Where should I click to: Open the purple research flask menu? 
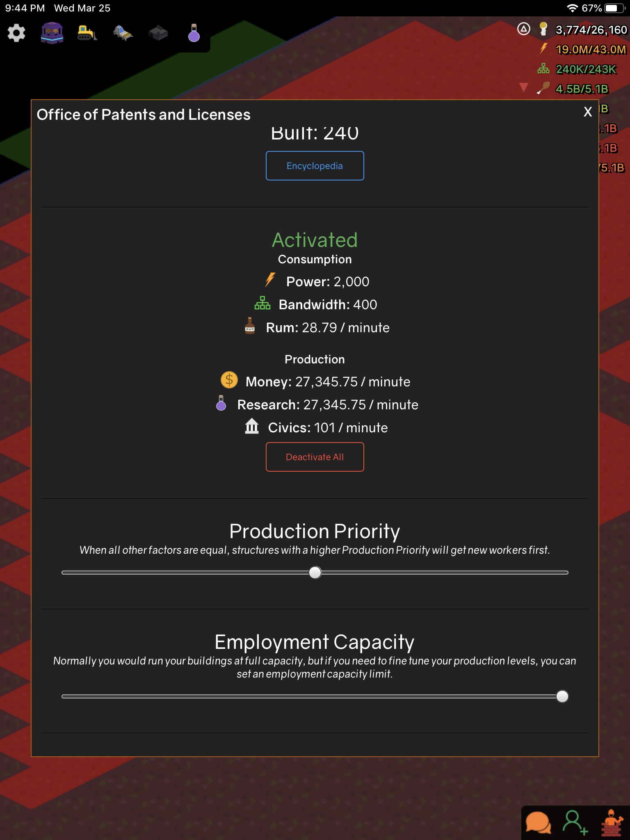click(194, 33)
